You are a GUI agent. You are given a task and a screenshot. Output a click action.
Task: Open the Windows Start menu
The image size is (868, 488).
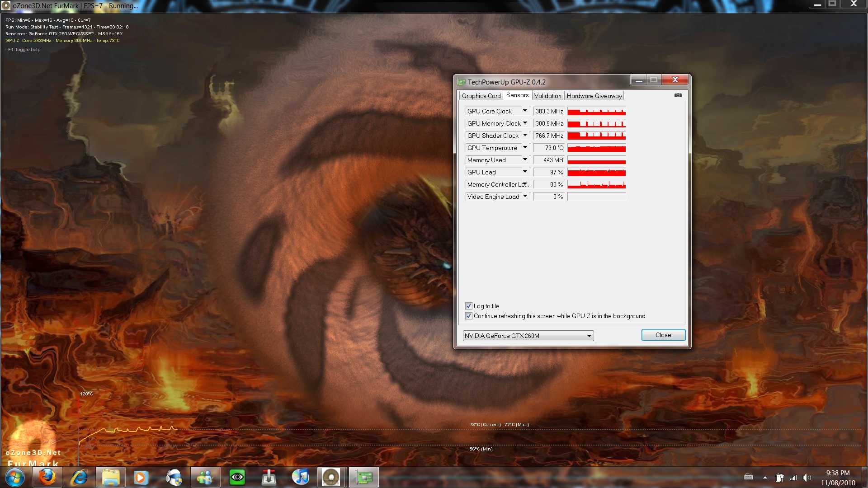click(15, 477)
